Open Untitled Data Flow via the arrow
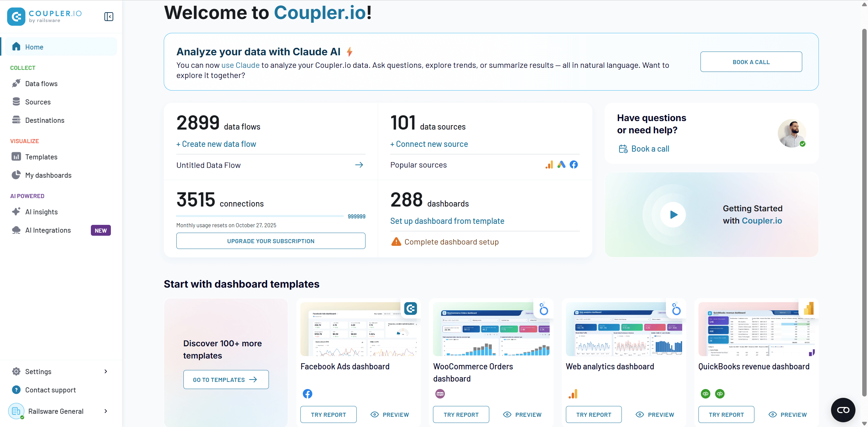This screenshot has width=868, height=427. pyautogui.click(x=359, y=165)
